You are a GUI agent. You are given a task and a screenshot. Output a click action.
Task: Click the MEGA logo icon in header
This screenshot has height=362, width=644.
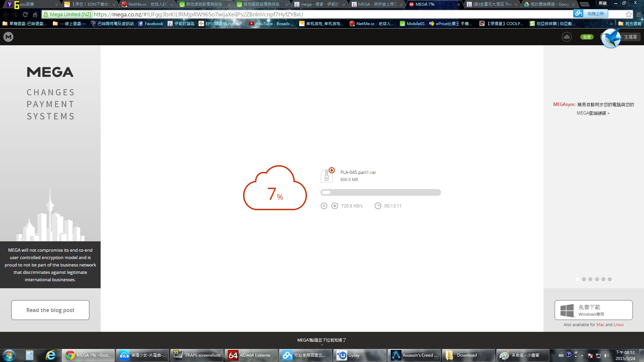tap(8, 37)
